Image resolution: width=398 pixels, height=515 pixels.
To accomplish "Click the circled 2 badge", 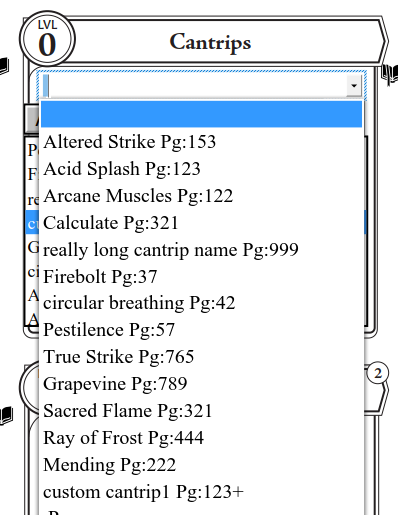I will pyautogui.click(x=377, y=373).
